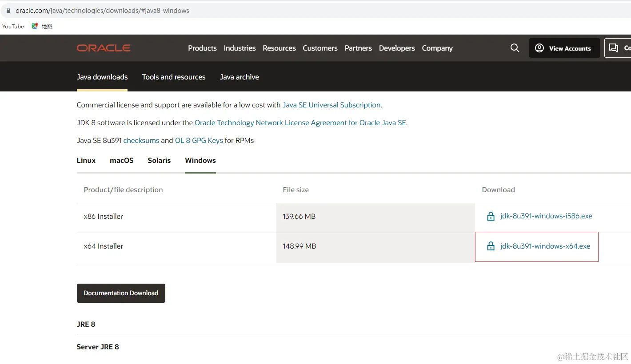Open the site search magnifier icon
Screen dimensions: 631x364
515,48
